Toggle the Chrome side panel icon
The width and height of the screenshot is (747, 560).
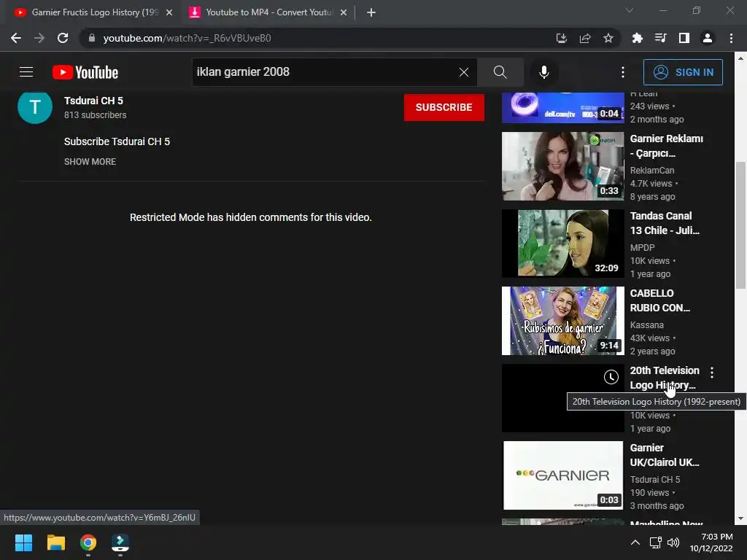684,38
